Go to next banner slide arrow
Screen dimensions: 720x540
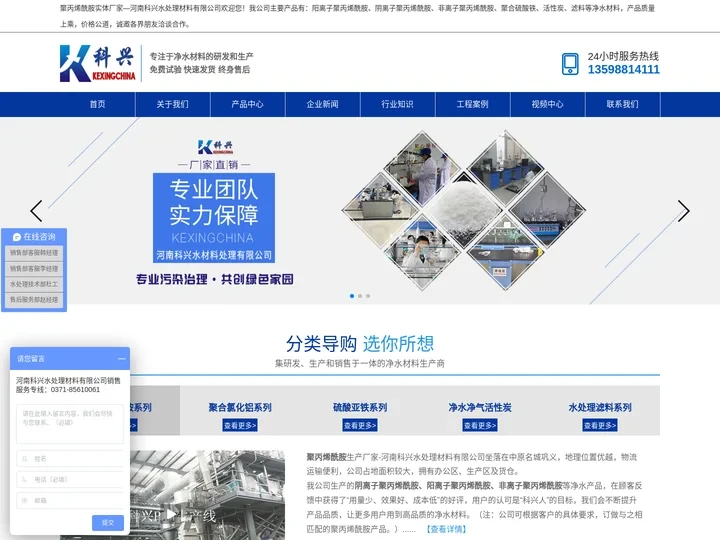click(x=683, y=211)
